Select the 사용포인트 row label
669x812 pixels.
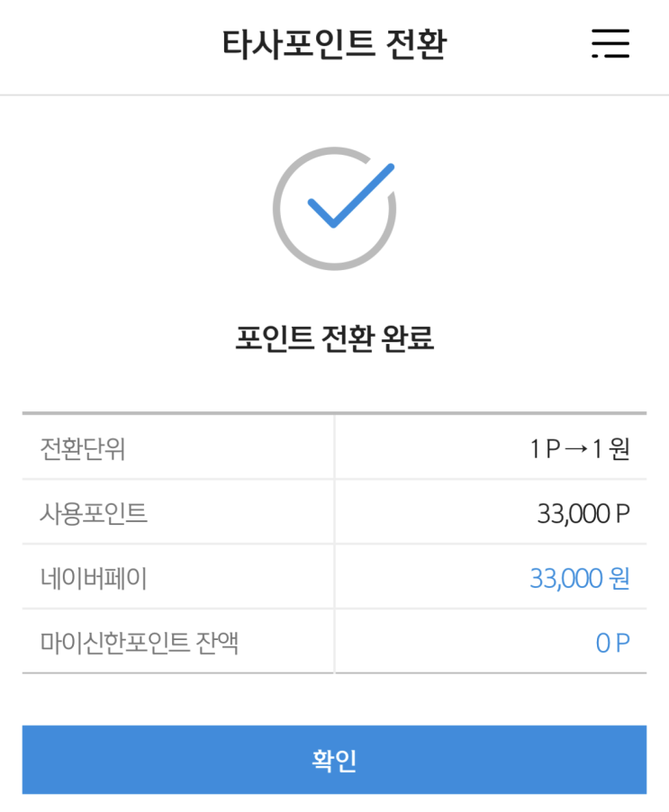click(94, 513)
